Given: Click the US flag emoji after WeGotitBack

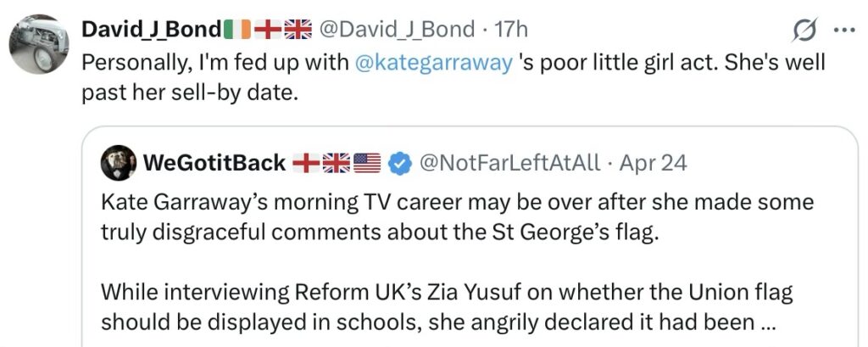Looking at the screenshot, I should [367, 163].
